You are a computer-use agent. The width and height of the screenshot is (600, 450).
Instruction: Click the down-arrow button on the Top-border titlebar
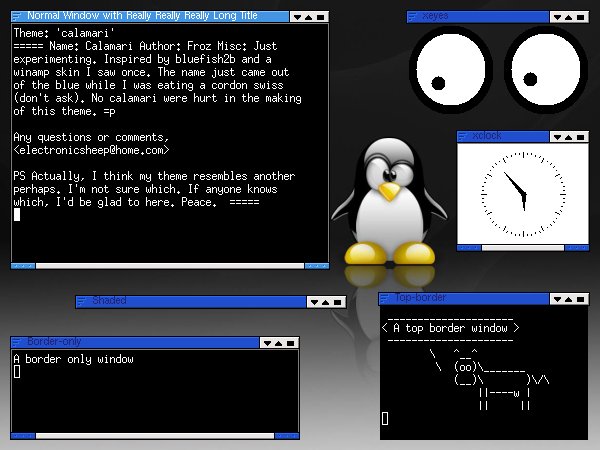(x=558, y=299)
